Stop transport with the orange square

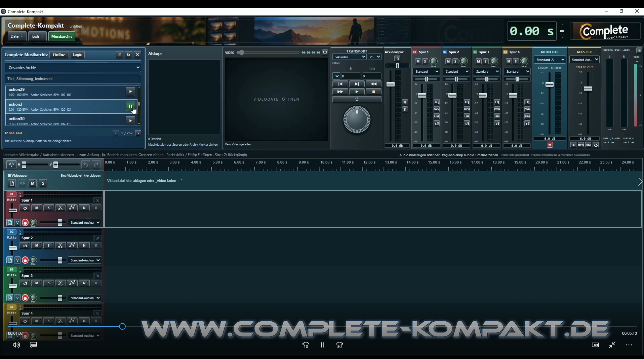(x=373, y=92)
